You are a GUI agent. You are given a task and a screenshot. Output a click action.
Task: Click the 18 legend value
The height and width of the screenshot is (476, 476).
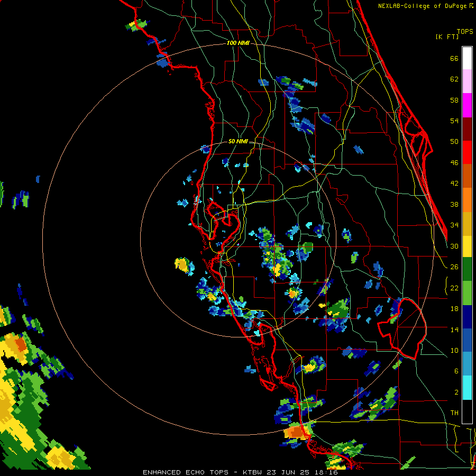click(454, 309)
